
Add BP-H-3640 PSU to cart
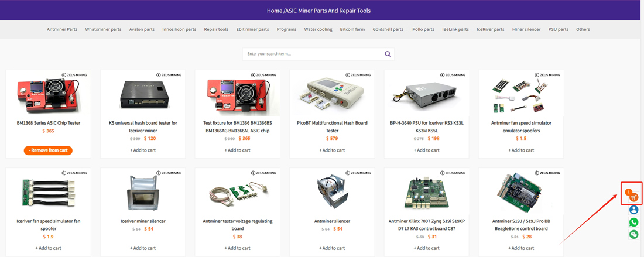click(x=426, y=150)
